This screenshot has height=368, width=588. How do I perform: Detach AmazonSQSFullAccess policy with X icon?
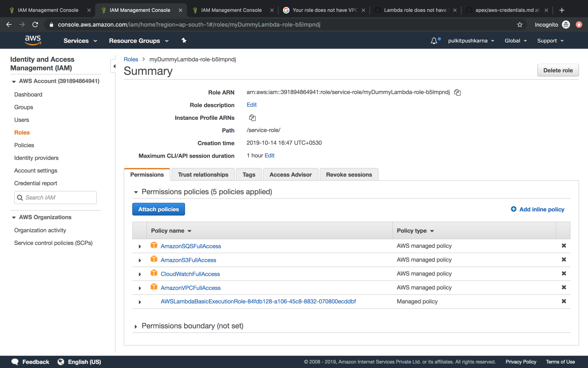pos(563,246)
